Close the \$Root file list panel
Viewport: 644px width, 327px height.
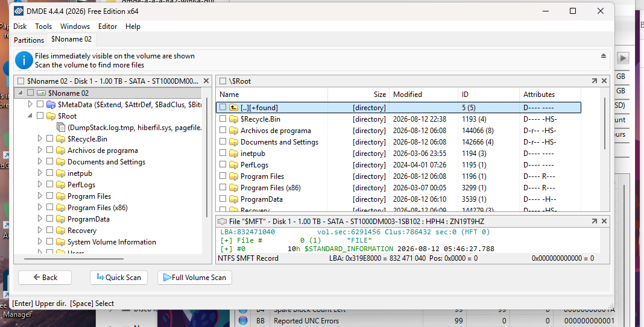604,81
